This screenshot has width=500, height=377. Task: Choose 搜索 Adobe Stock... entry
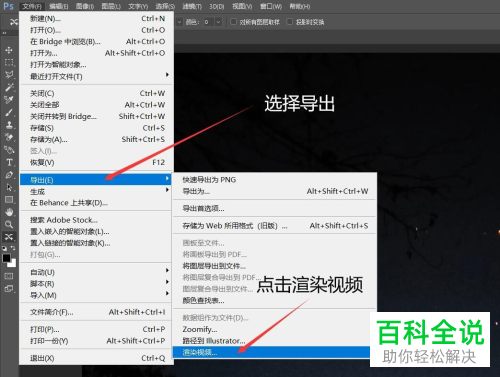pos(97,220)
